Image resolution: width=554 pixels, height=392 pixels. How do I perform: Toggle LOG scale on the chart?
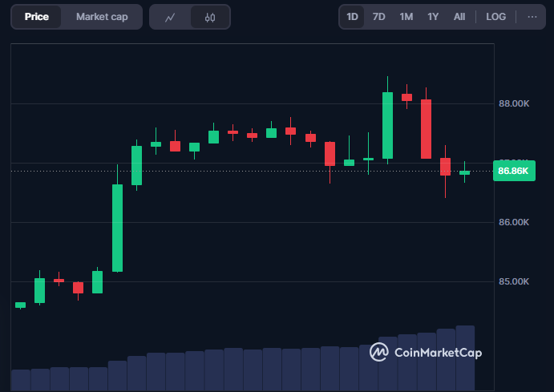point(495,17)
